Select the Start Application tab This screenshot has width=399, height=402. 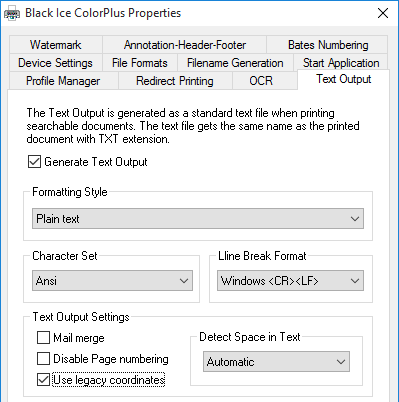pyautogui.click(x=341, y=63)
